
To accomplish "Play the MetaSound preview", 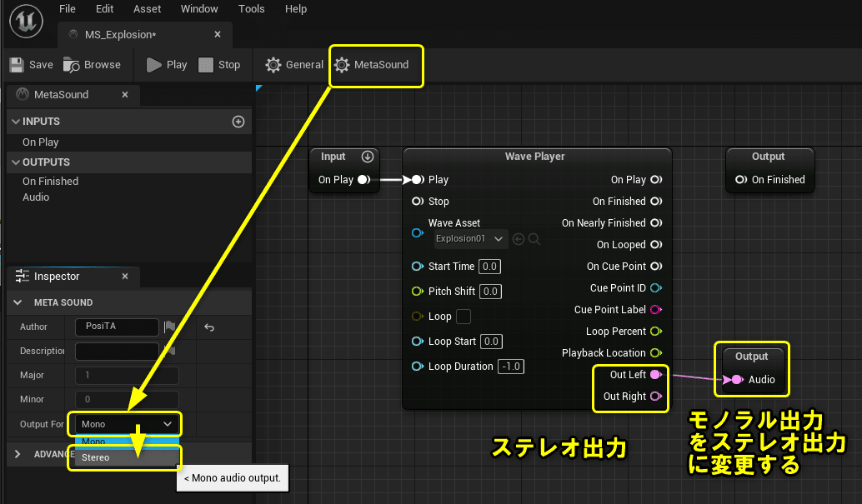I will 167,65.
